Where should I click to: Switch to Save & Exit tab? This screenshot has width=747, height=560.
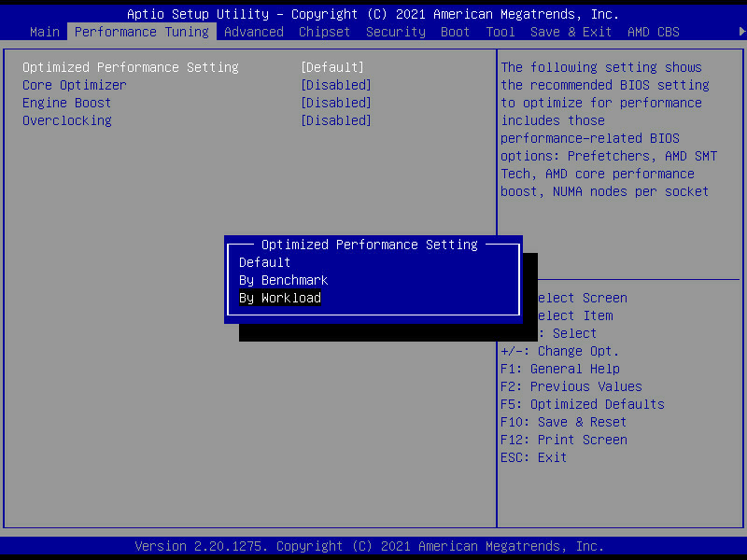pos(571,32)
